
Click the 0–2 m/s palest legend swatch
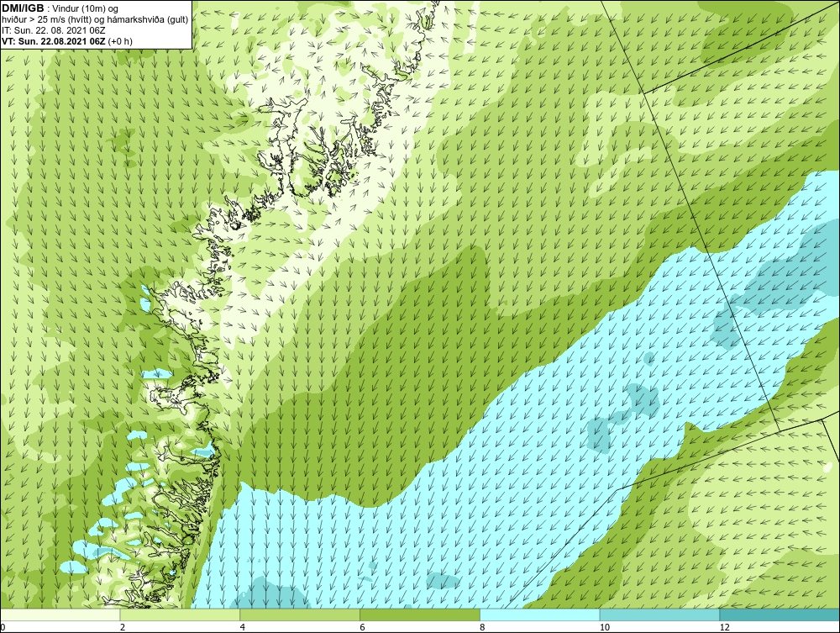(60, 615)
